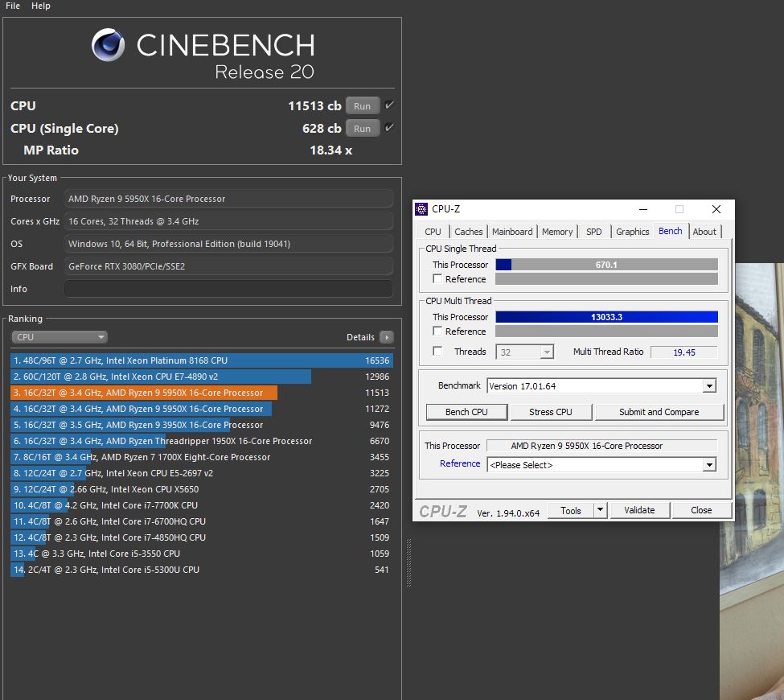Click the Validate button in CPU-Z
The height and width of the screenshot is (700, 784).
[639, 510]
